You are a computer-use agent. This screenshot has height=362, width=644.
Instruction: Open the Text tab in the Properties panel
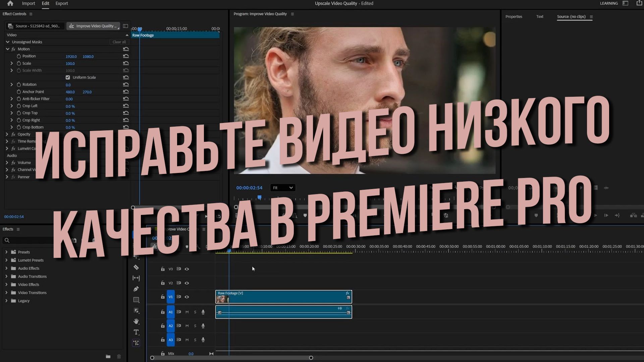pyautogui.click(x=539, y=16)
